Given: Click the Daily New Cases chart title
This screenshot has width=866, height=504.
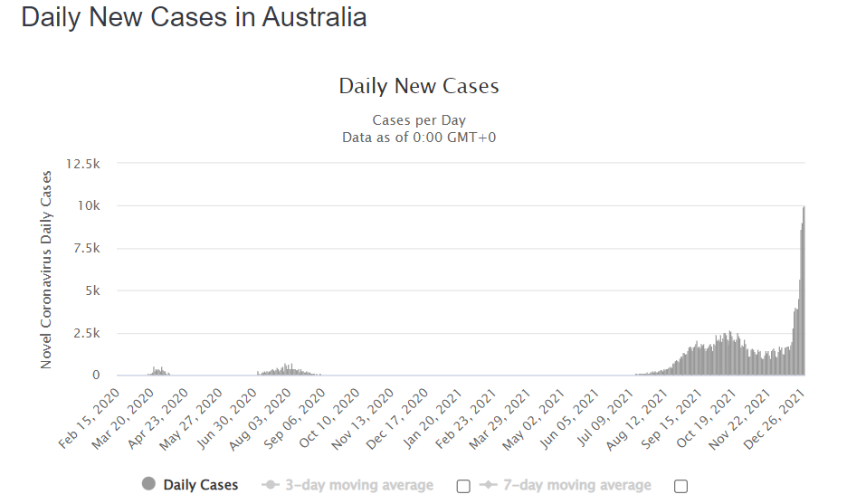Looking at the screenshot, I should coord(419,86).
